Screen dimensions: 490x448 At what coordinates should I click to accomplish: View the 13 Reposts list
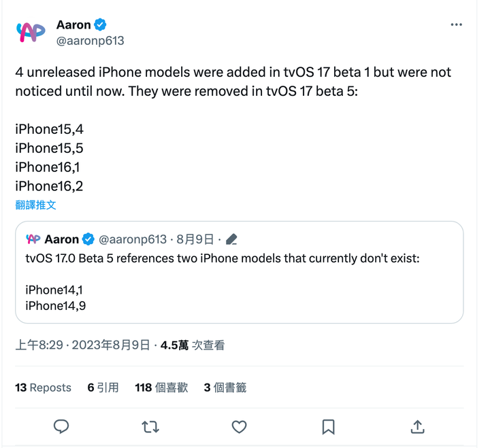43,387
